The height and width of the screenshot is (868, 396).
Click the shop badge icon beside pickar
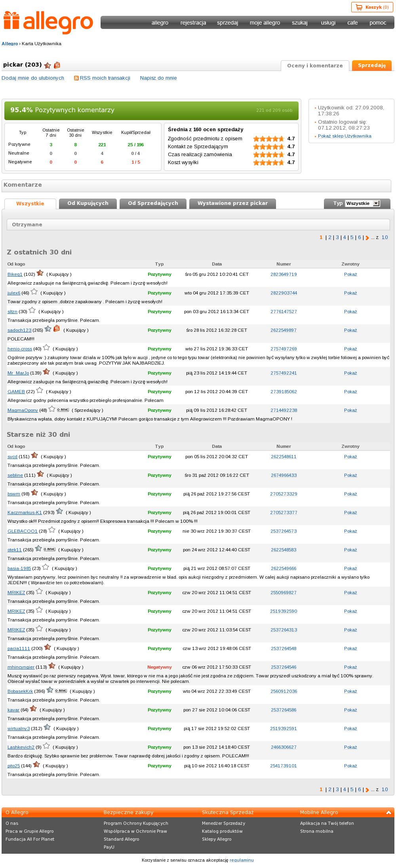[x=57, y=65]
